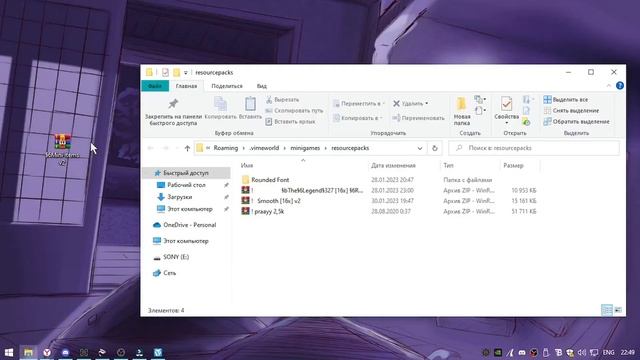This screenshot has width=640, height=360.
Task: Refresh the resourcepacks folder
Action: click(435, 148)
